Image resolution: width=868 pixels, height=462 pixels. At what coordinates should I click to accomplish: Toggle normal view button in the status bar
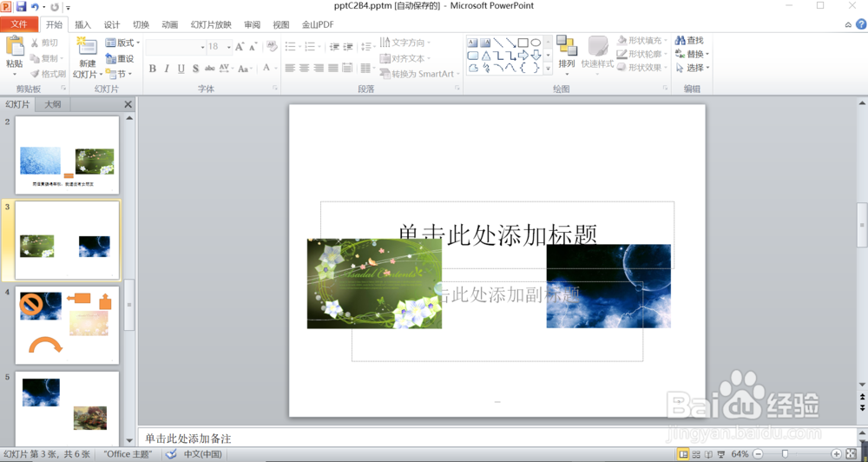point(684,454)
